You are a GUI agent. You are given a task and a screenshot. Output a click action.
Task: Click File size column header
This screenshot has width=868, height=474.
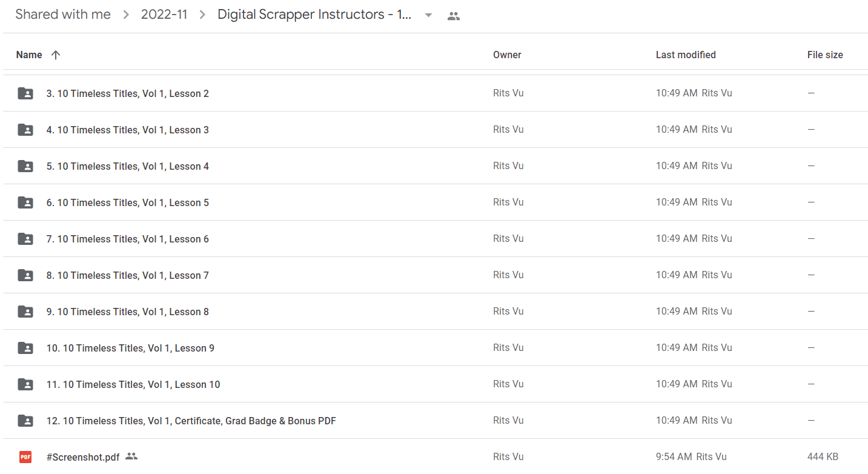click(825, 55)
